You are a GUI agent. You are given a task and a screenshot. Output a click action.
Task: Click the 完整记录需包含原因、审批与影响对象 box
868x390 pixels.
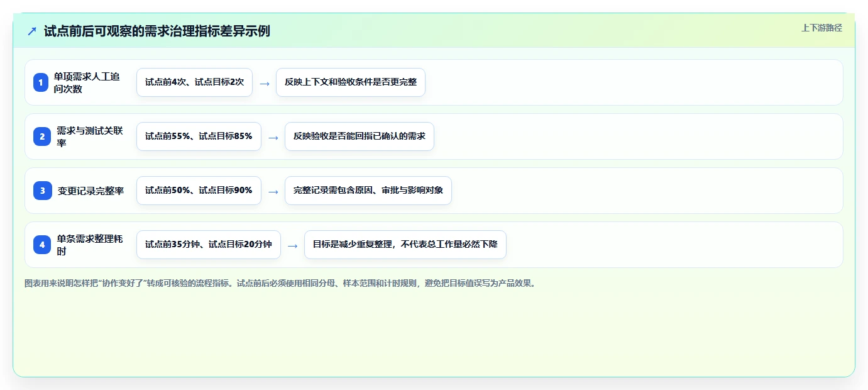click(368, 191)
